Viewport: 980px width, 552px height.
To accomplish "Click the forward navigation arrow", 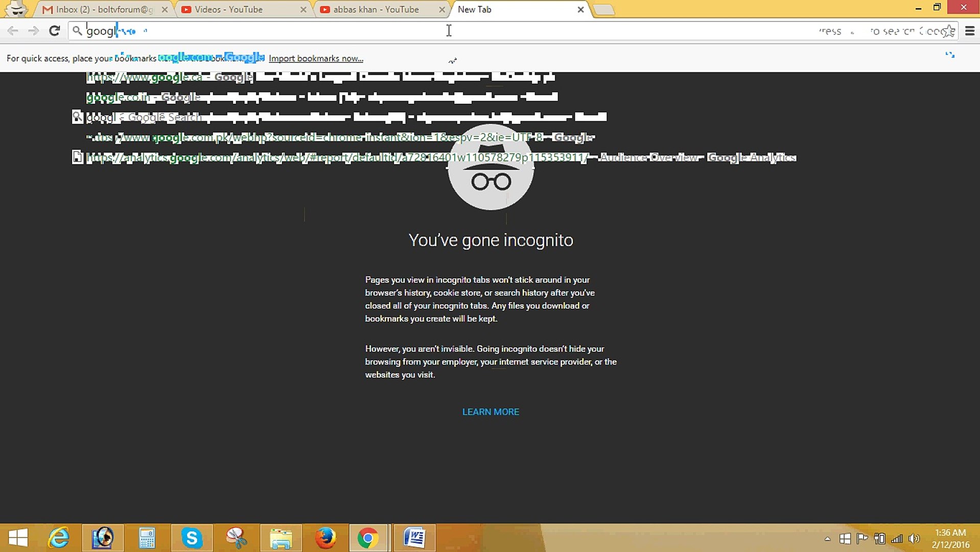I will pyautogui.click(x=33, y=30).
